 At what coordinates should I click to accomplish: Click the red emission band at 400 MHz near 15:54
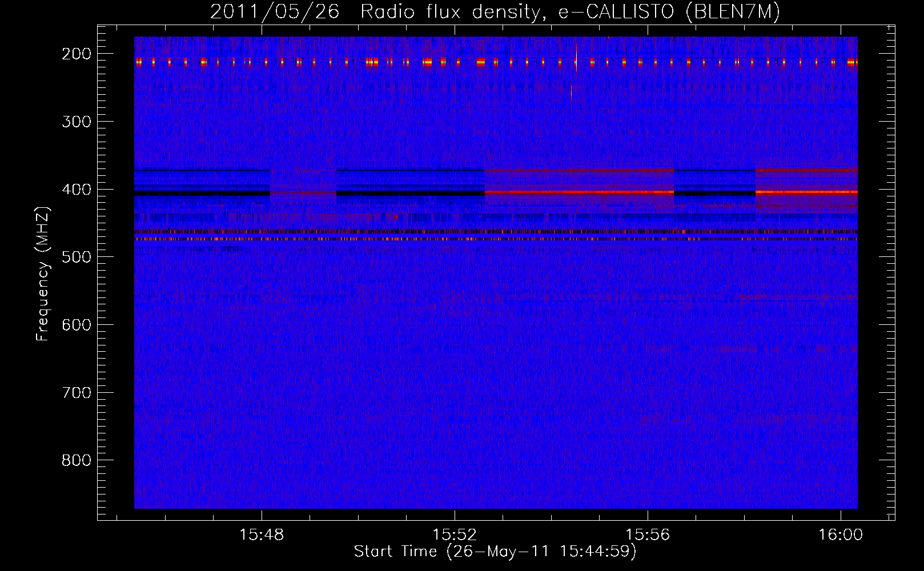pos(579,192)
